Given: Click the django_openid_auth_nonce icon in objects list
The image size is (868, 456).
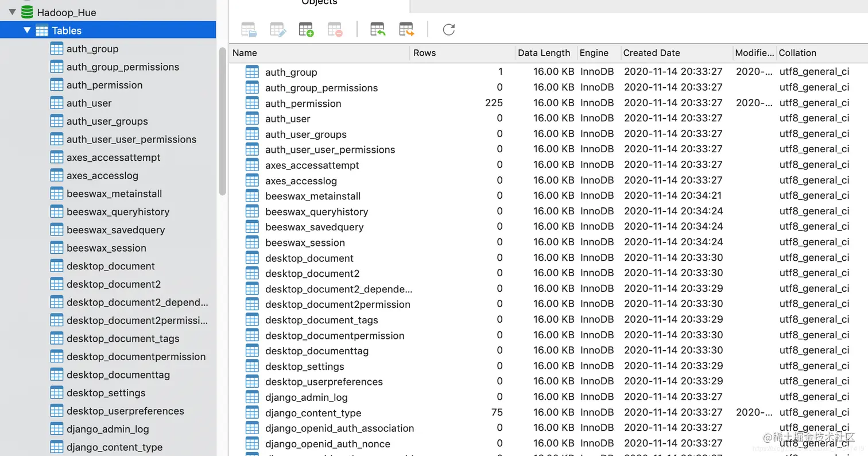Looking at the screenshot, I should [x=252, y=443].
